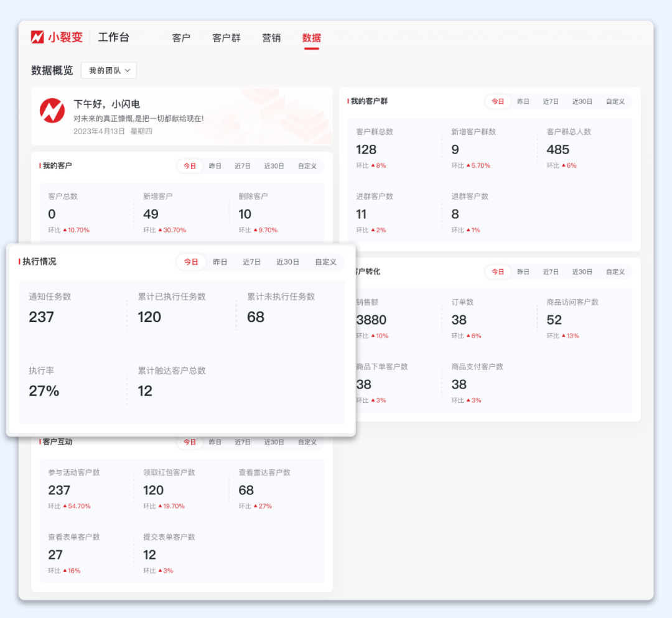Screen dimensions: 672x618
Task: Open 自定义 date range in 执行情况
Action: (x=325, y=262)
